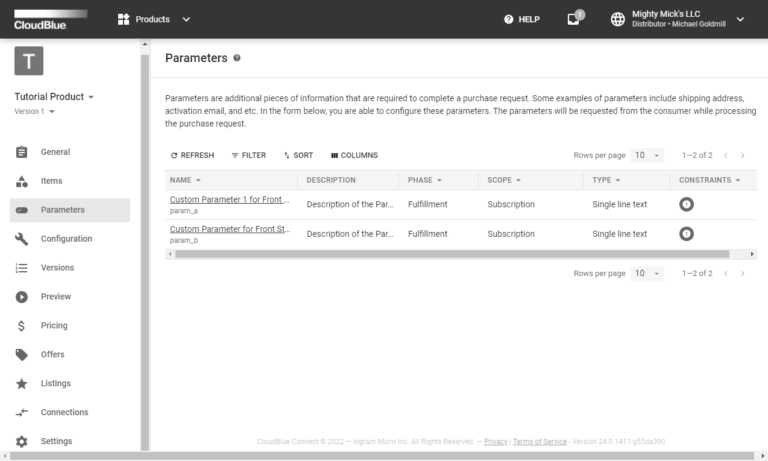The image size is (768, 461).
Task: Open Configuration section
Action: [x=66, y=239]
